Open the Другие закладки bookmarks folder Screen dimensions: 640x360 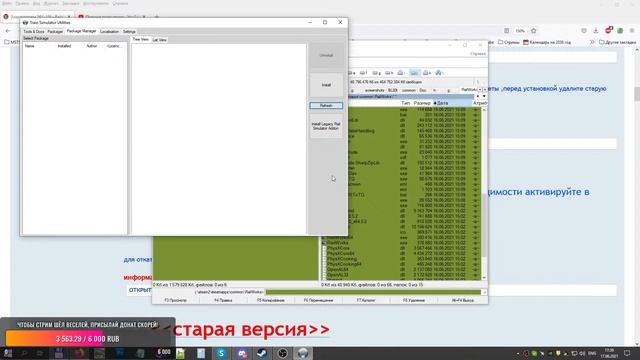pyautogui.click(x=618, y=42)
